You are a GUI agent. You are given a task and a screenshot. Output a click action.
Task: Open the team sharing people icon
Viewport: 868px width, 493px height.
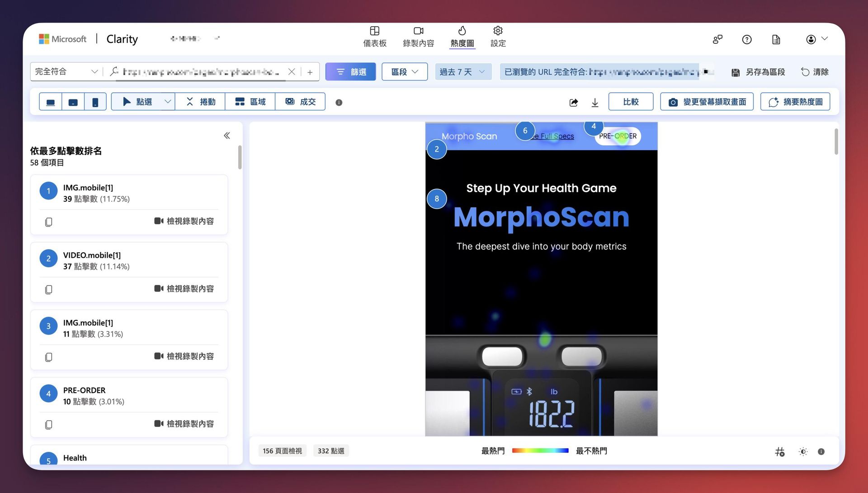[x=717, y=39]
